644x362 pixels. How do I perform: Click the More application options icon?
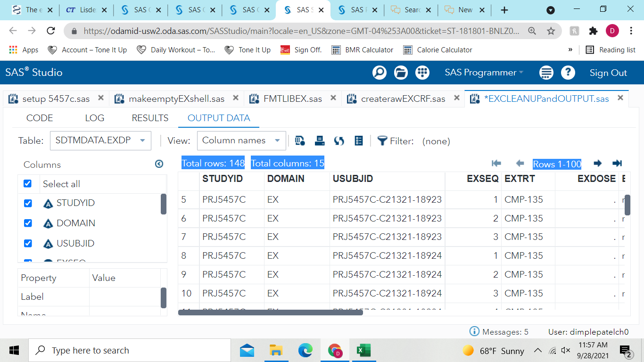coord(546,73)
